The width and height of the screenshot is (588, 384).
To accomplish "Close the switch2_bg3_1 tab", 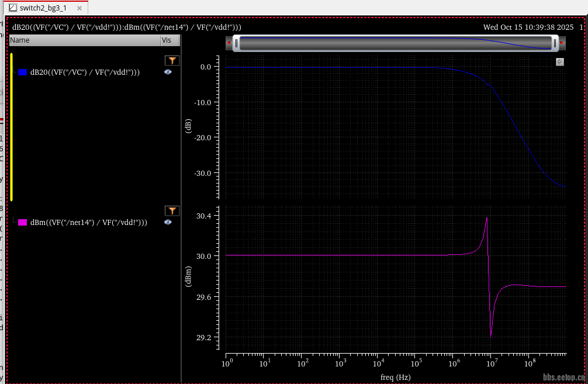I will [81, 8].
